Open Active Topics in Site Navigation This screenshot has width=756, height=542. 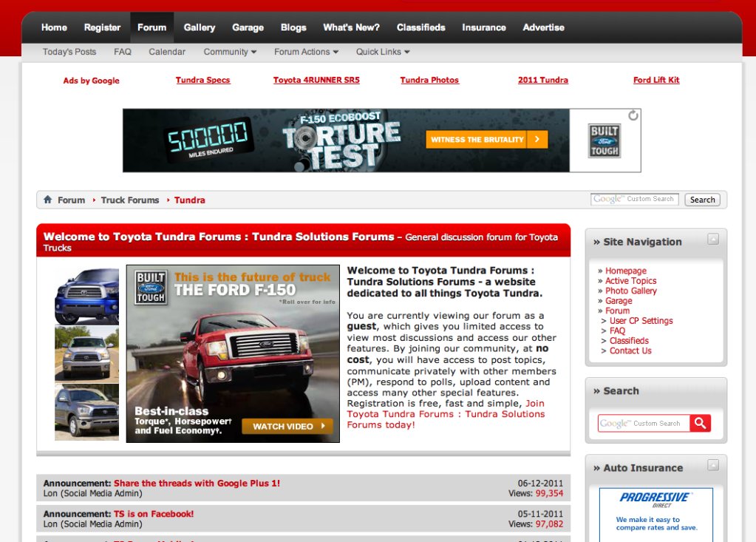pos(630,281)
